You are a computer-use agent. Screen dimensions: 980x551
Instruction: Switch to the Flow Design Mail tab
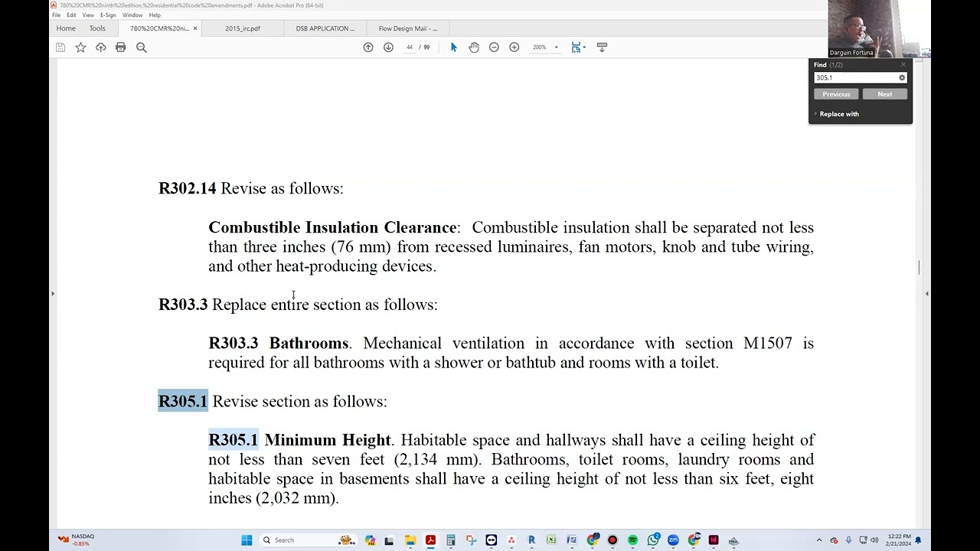[408, 28]
